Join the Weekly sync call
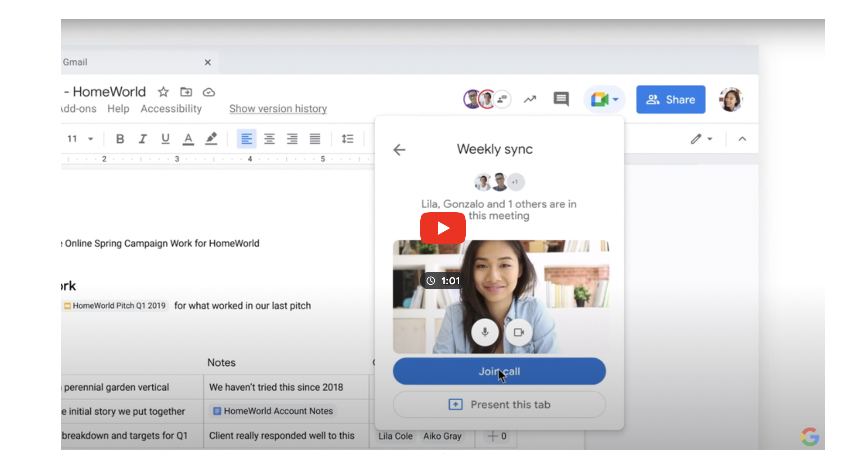This screenshot has width=868, height=454. [499, 371]
